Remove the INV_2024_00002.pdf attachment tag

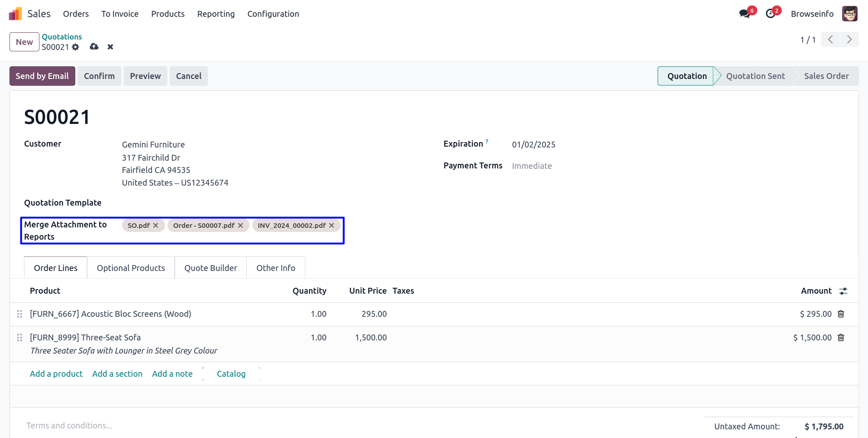tap(332, 226)
